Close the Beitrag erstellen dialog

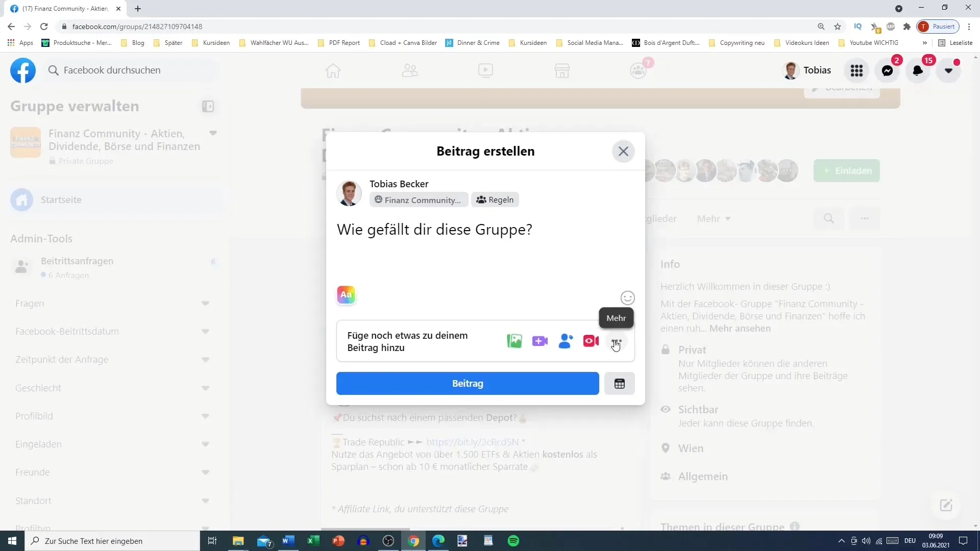pyautogui.click(x=623, y=152)
